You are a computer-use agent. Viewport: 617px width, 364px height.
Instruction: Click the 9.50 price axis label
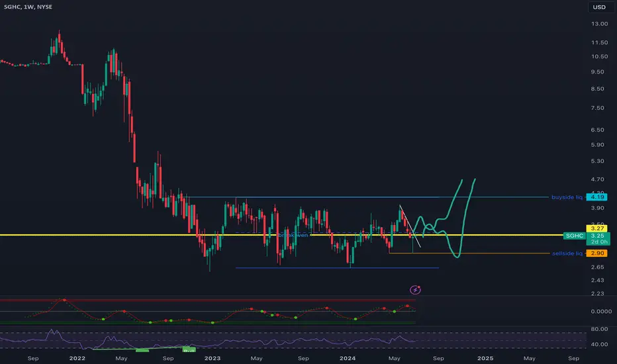(597, 71)
